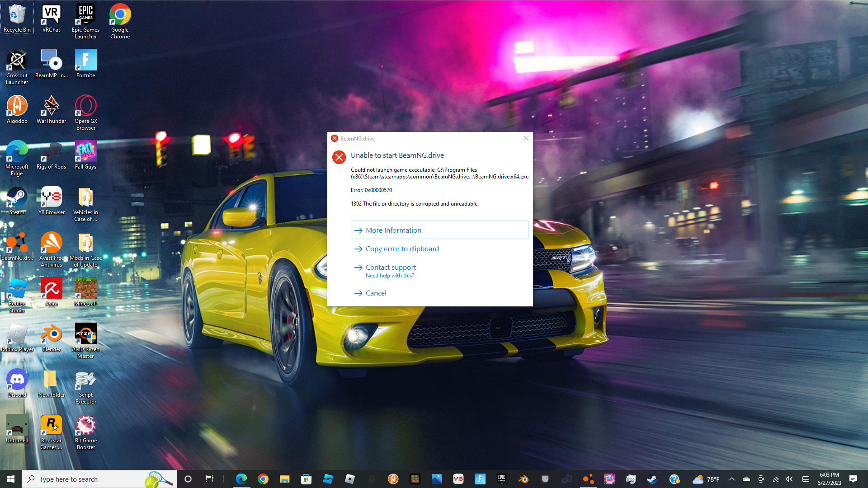Select the Blender desktop shortcut

51,338
